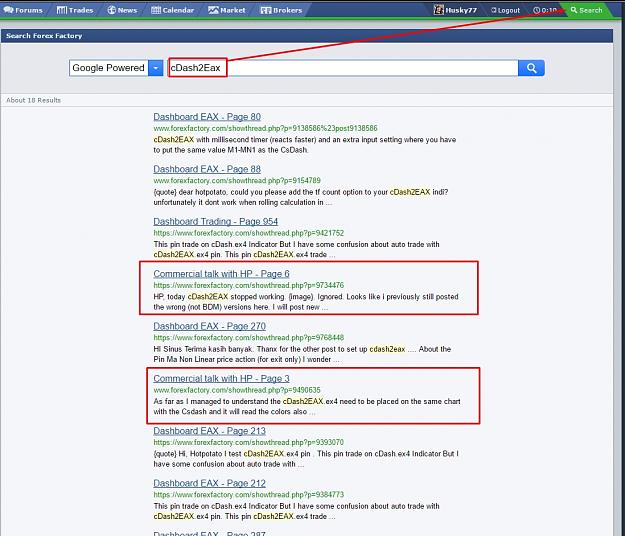The height and width of the screenshot is (536, 625).
Task: Click the Logout icon
Action: [493, 10]
